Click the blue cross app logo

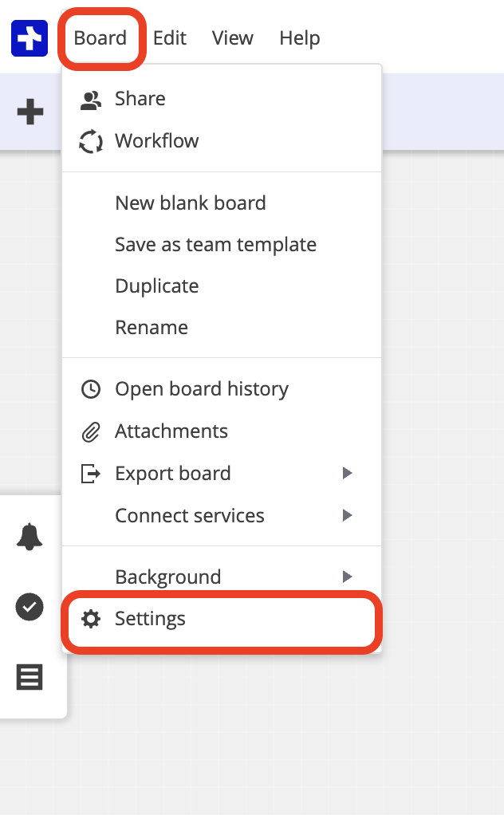click(x=30, y=37)
